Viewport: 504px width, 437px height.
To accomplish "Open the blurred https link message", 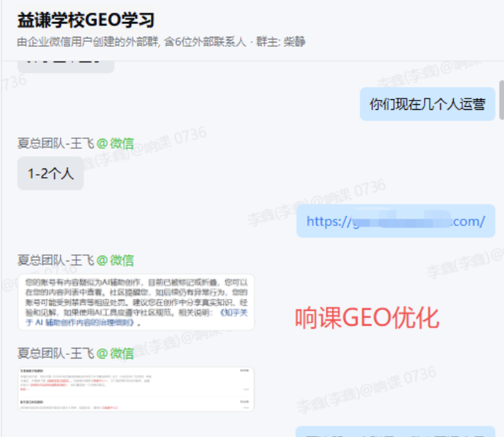I will click(x=396, y=221).
